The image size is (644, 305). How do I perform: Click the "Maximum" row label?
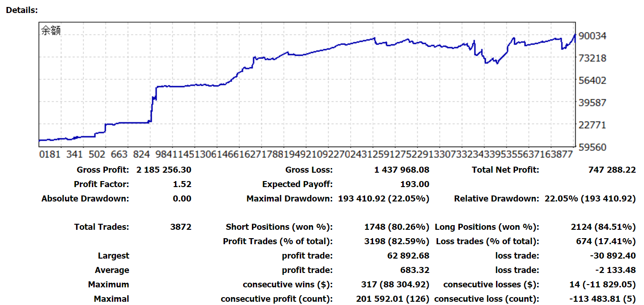pos(109,285)
